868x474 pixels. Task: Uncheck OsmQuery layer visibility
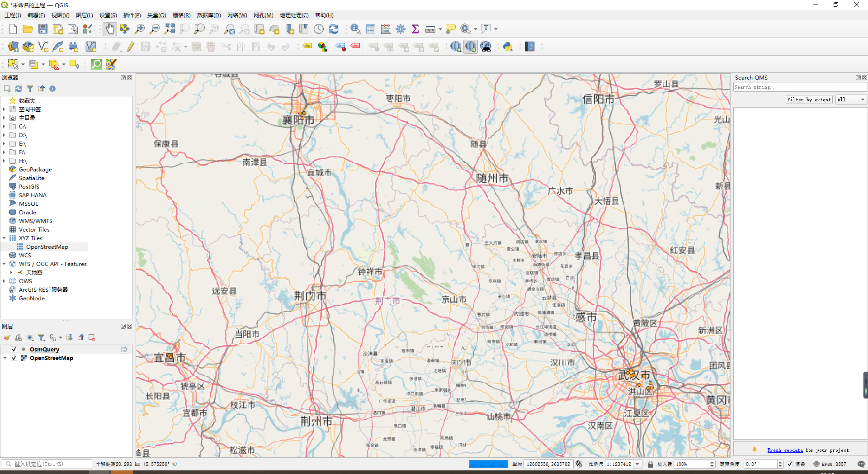tap(14, 349)
